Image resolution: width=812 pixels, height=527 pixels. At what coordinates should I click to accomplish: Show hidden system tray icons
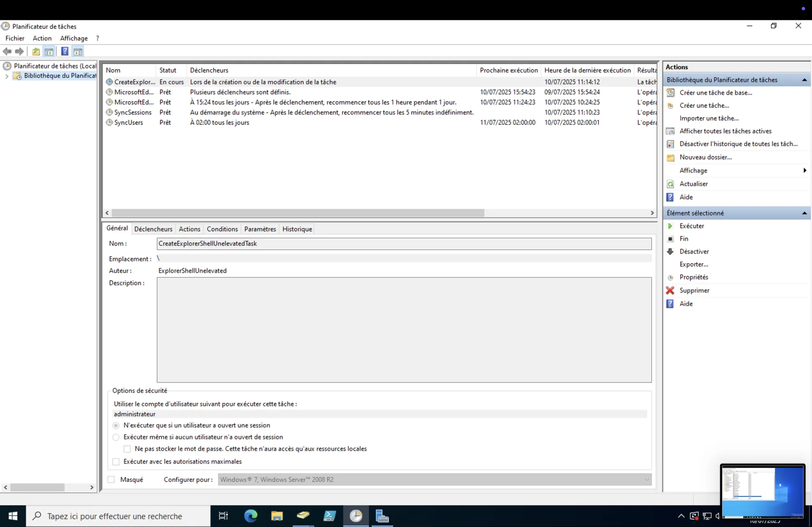(x=681, y=516)
